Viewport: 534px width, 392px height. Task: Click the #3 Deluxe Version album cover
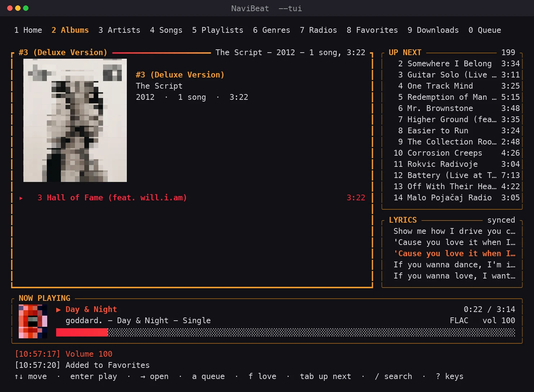coord(75,120)
